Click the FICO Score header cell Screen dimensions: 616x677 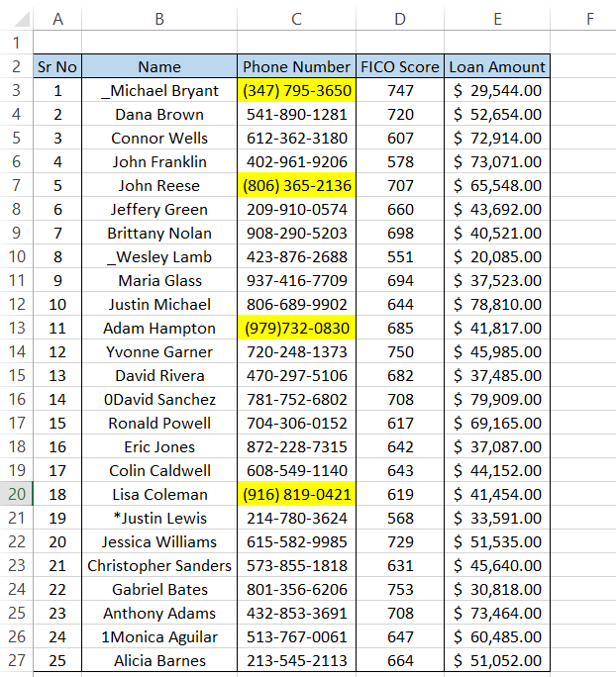coord(400,66)
